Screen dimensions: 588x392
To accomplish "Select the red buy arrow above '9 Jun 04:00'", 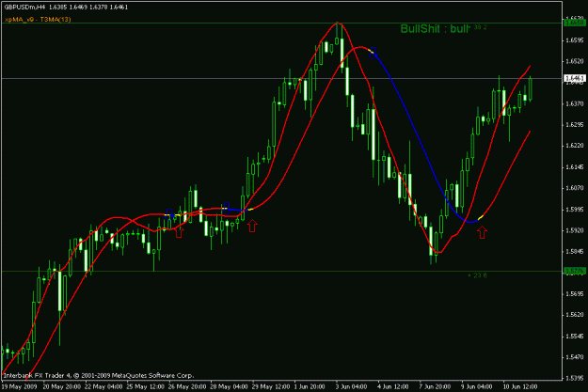I will coord(482,232).
